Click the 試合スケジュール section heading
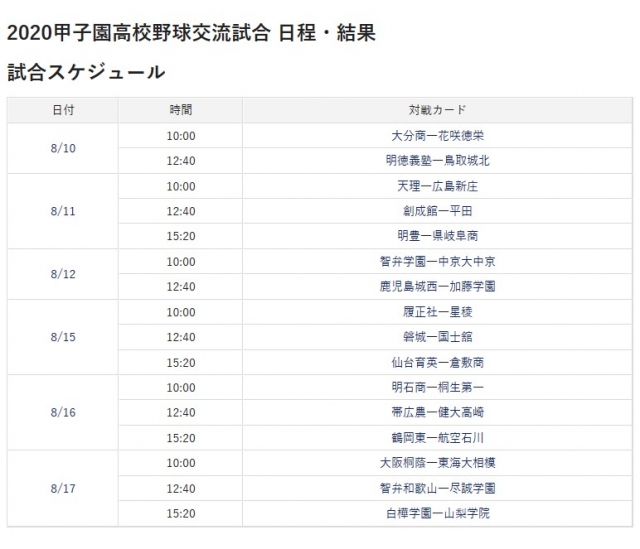640x549 pixels. click(x=86, y=72)
